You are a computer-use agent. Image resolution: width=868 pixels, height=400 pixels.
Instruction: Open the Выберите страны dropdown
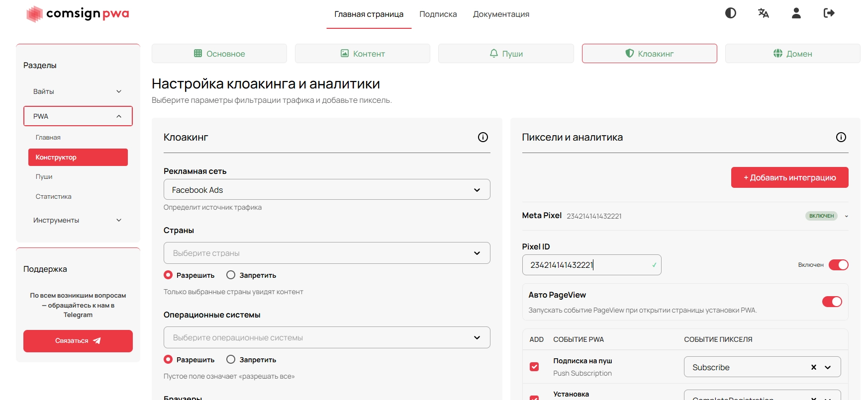327,253
